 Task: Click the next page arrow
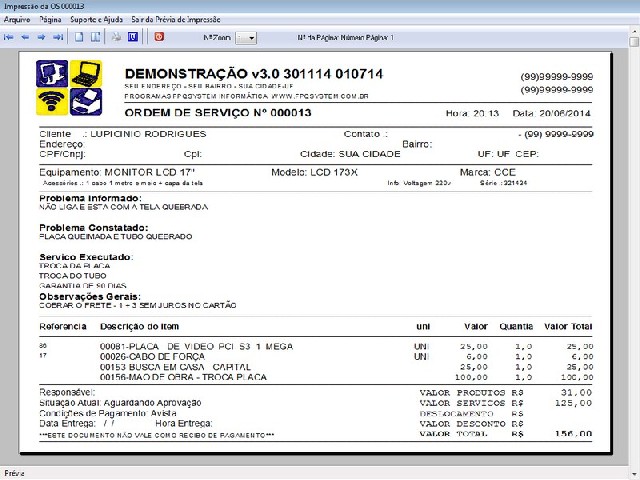tap(41, 37)
